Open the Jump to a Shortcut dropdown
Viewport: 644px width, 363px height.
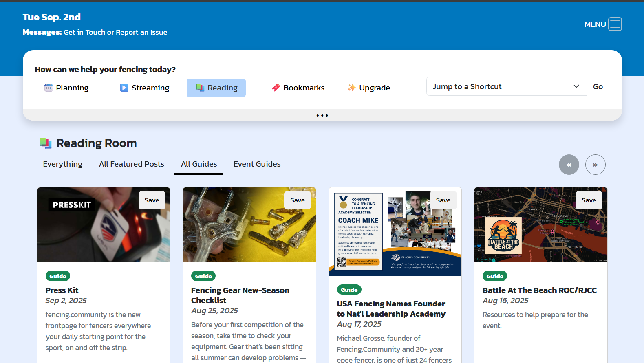506,86
